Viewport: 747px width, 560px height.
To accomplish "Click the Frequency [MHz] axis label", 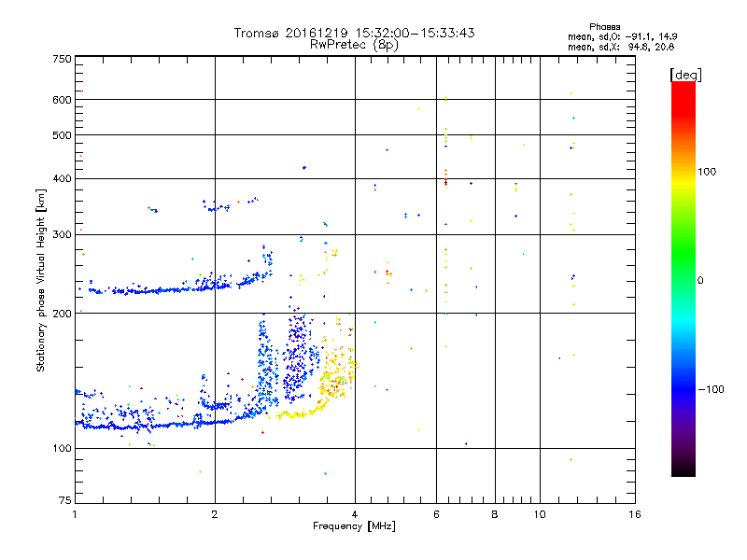I will point(354,526).
